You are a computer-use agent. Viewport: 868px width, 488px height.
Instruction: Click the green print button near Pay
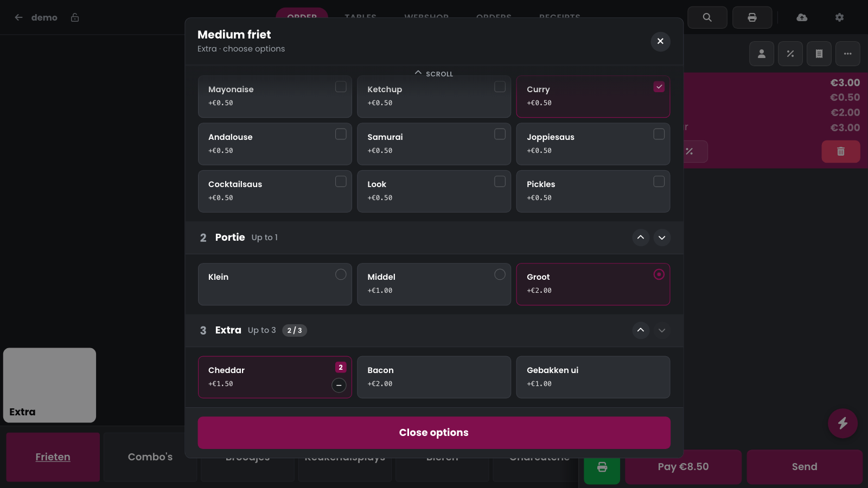click(x=602, y=467)
